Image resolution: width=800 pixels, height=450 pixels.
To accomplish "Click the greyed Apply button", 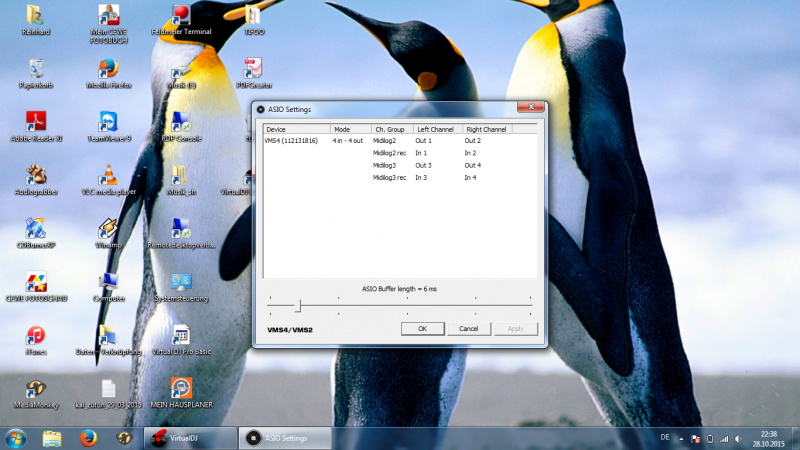I will point(515,329).
